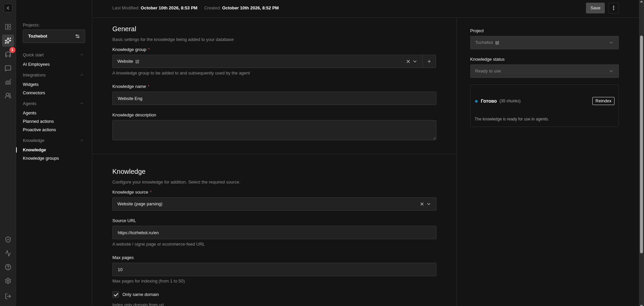
Task: Open users icon in left rail
Action: point(8,96)
